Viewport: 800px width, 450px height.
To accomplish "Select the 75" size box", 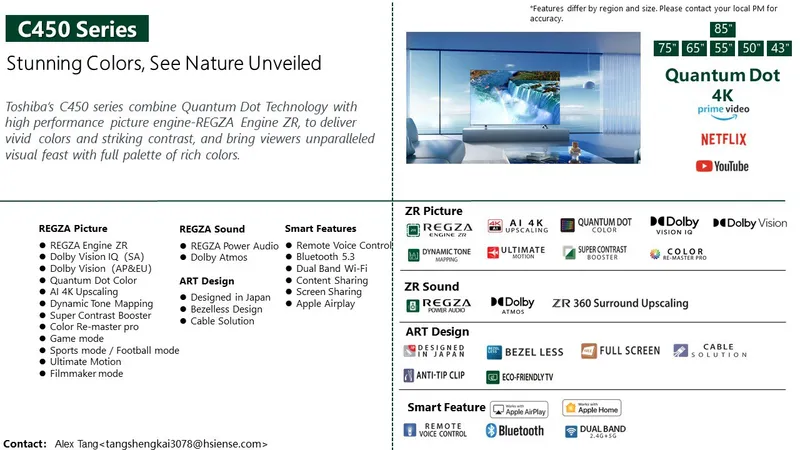I will coord(666,48).
